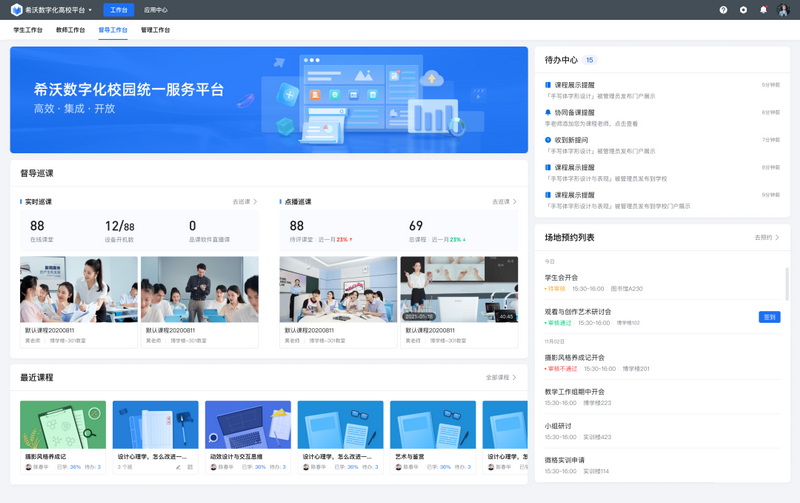Click teacher avatar on 动效设计与交互思维 card
This screenshot has width=800, height=503.
214,467
